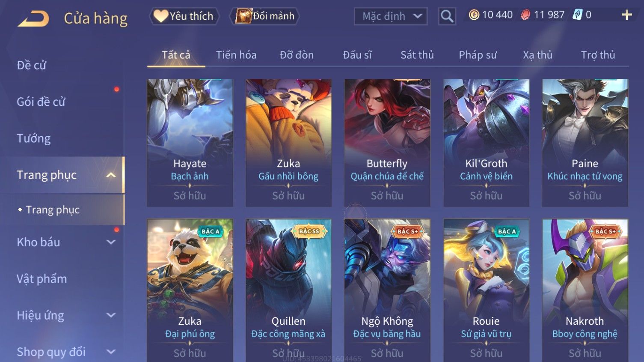Image resolution: width=644 pixels, height=362 pixels.
Task: Choose the Trang phục sub-item in sidebar
Action: tap(53, 210)
